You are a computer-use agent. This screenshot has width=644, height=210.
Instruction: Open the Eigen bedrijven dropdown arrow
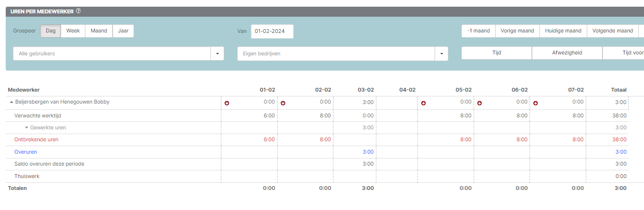pos(441,53)
